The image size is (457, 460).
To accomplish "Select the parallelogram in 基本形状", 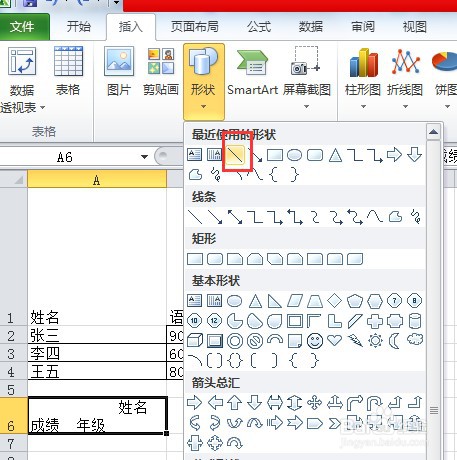I will [x=295, y=301].
